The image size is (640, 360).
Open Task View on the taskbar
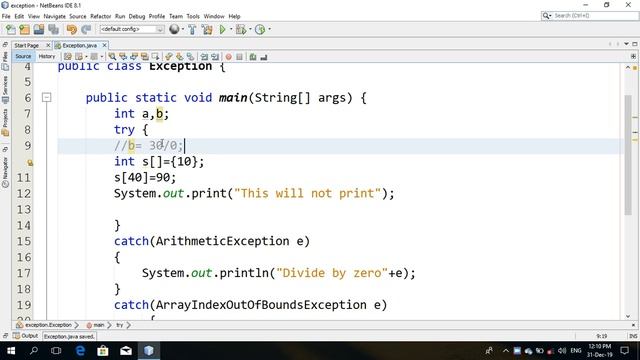pos(56,351)
